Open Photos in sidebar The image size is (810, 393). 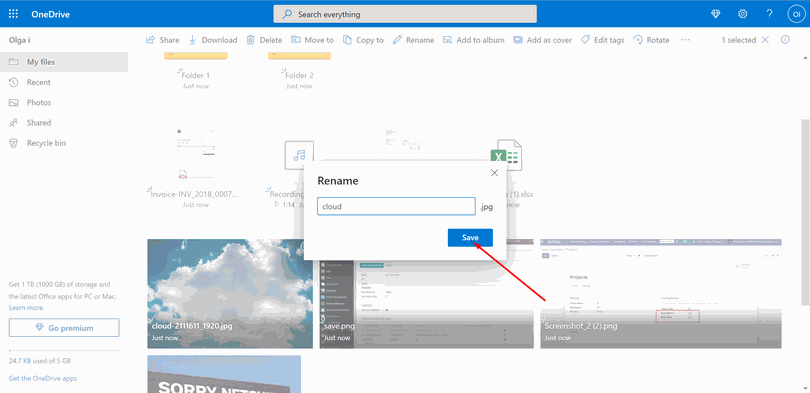pos(64,102)
